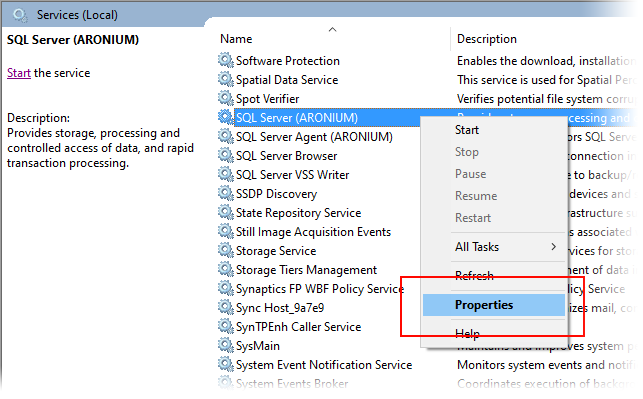Screen dimensions: 643x399
Task: Click the Storage Tiers Management gear icon
Action: (x=226, y=269)
